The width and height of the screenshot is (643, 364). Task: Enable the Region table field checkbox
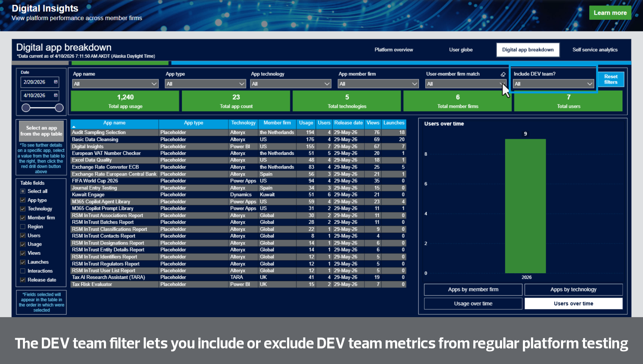(23, 226)
